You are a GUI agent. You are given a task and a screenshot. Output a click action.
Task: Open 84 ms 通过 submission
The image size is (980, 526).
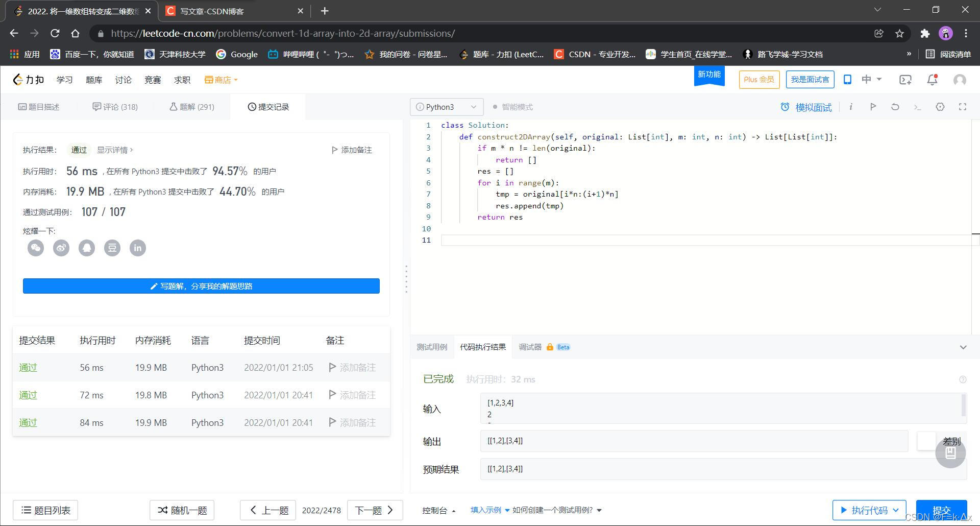28,423
